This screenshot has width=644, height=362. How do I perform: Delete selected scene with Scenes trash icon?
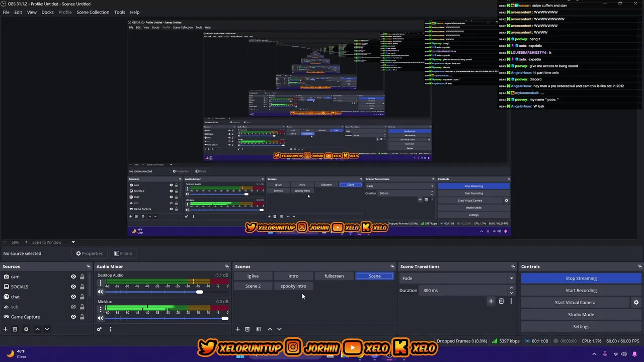coord(247,329)
